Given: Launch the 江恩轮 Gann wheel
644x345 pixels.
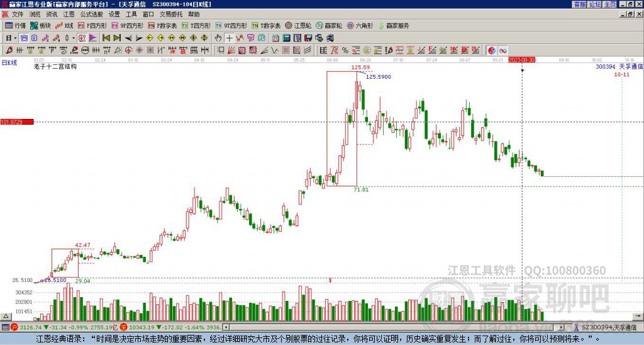Looking at the screenshot, I should (x=298, y=25).
